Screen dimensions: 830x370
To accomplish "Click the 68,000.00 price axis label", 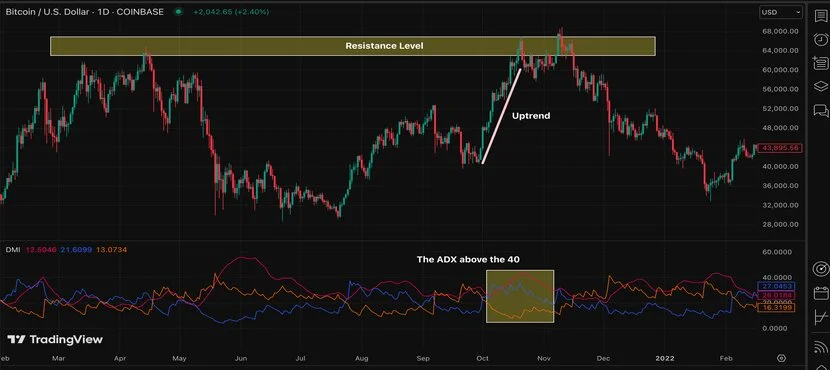I will [780, 31].
